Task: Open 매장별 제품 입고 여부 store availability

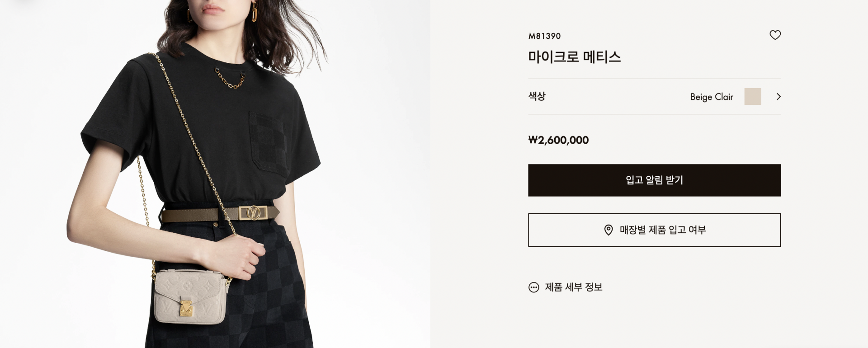Action: click(x=654, y=230)
